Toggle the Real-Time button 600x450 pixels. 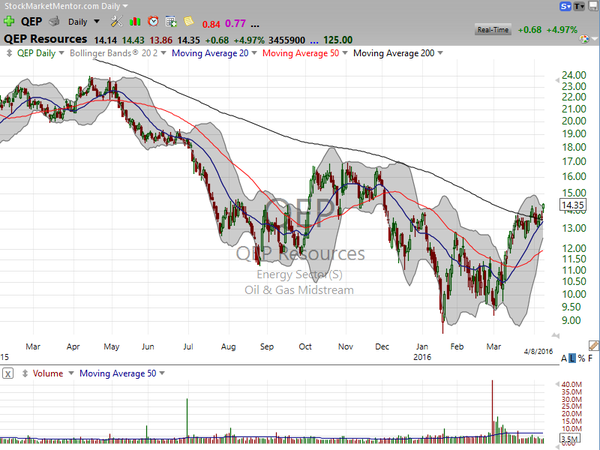click(493, 30)
